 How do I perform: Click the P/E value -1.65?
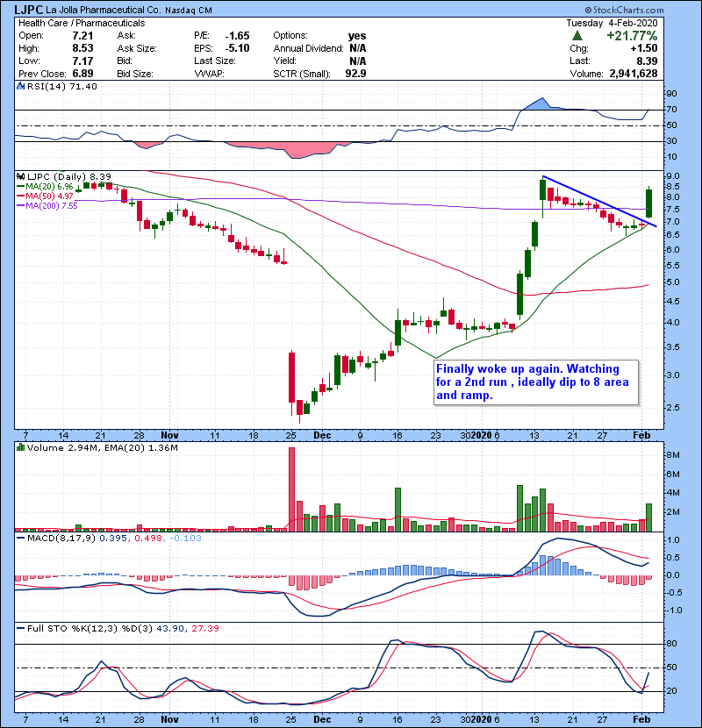238,36
